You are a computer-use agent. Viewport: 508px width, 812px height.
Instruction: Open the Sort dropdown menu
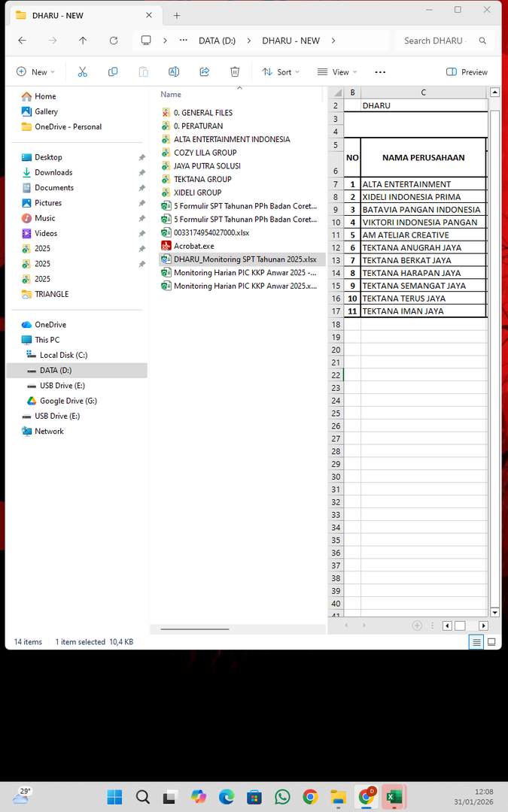280,72
